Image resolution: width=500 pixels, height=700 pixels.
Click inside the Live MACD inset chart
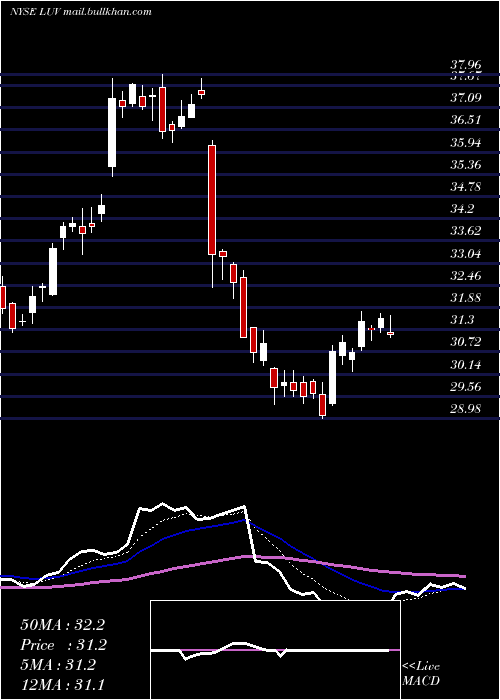tap(275, 650)
